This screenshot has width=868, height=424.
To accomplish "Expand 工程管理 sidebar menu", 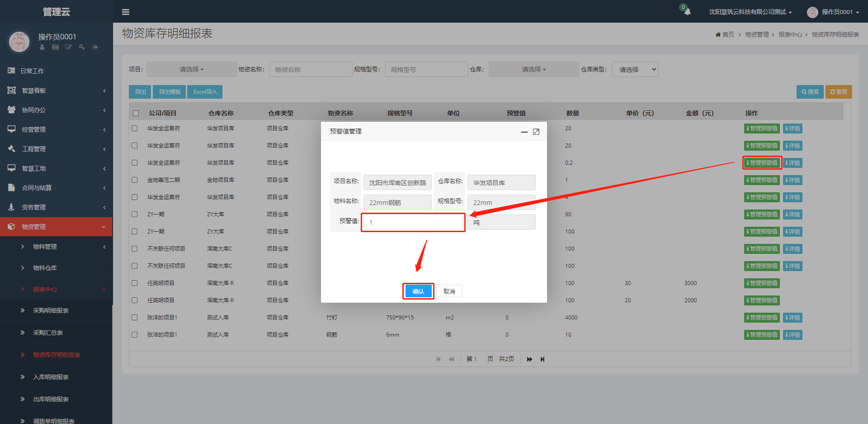I will (56, 149).
